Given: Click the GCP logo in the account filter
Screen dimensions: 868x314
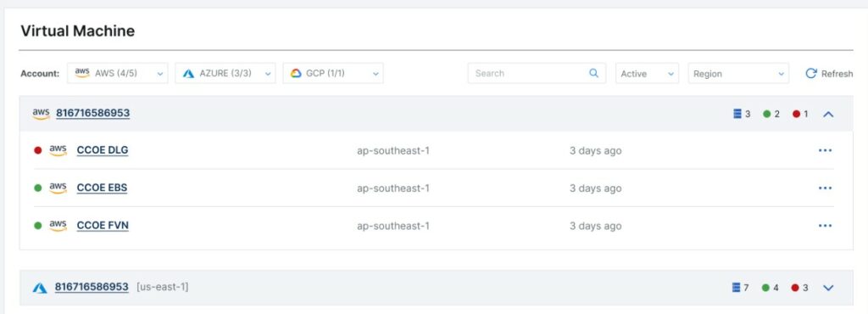Looking at the screenshot, I should (296, 74).
